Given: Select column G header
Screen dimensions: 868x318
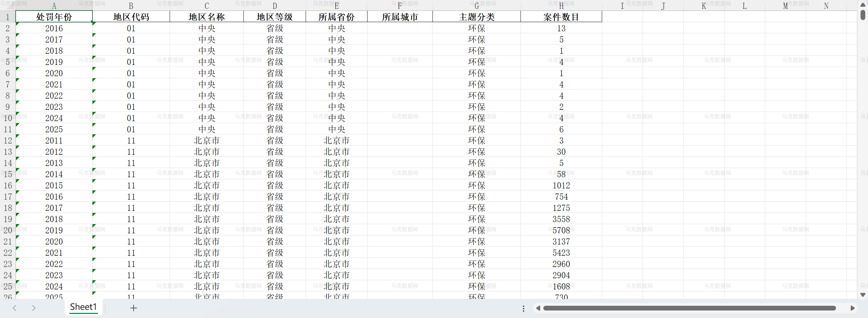Looking at the screenshot, I should (476, 6).
